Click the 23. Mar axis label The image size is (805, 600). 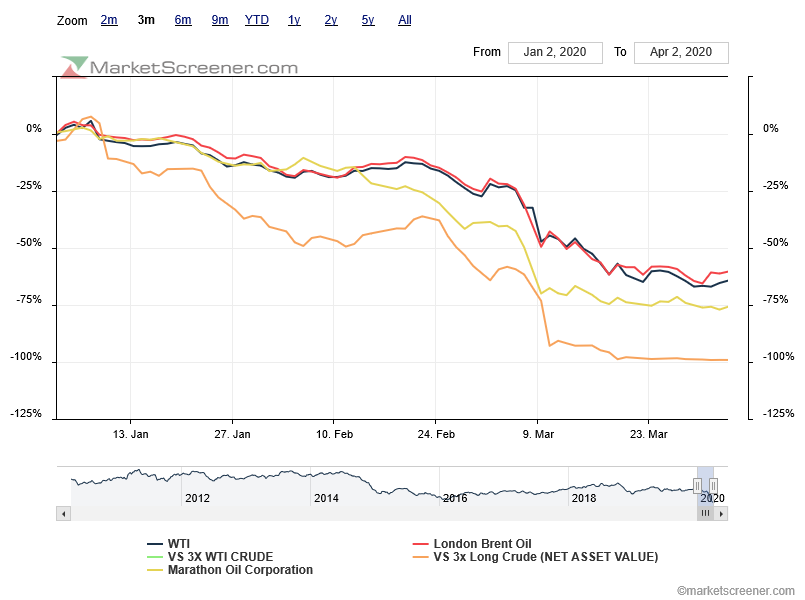tap(648, 434)
